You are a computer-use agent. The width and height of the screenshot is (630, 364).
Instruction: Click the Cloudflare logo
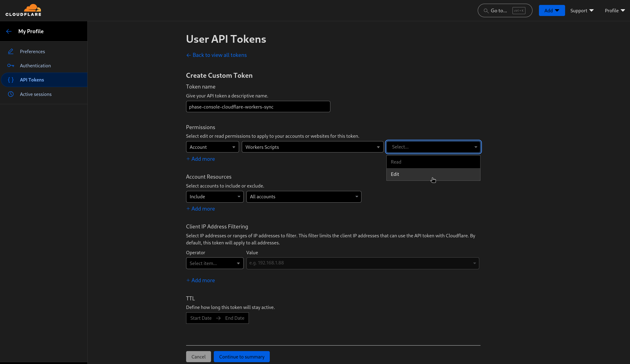tap(23, 10)
